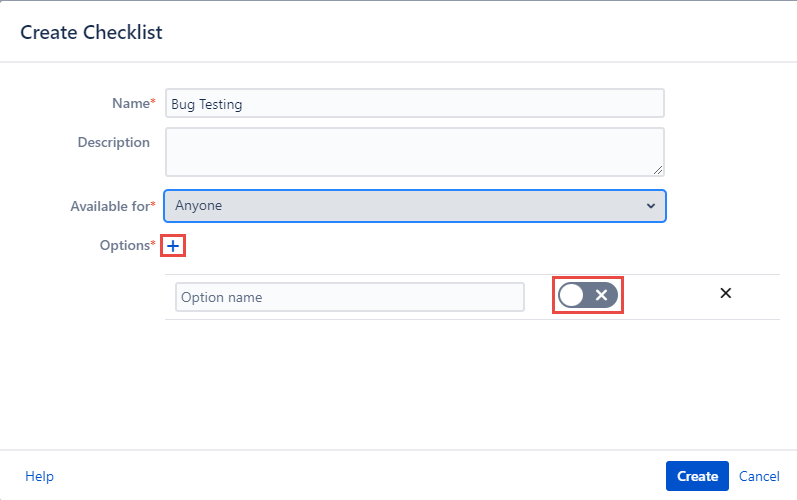Enable the option's toggle switch
The width and height of the screenshot is (797, 500).
coord(588,295)
